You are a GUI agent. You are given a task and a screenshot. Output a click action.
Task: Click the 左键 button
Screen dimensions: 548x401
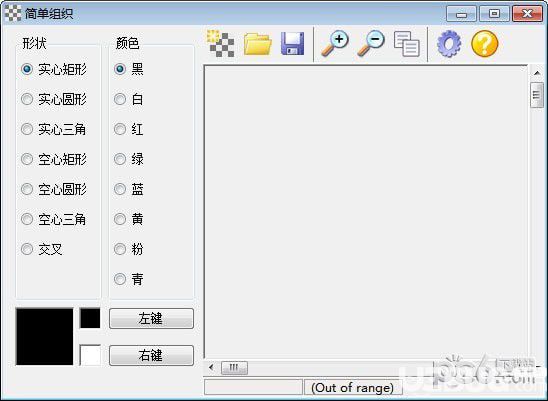(151, 318)
